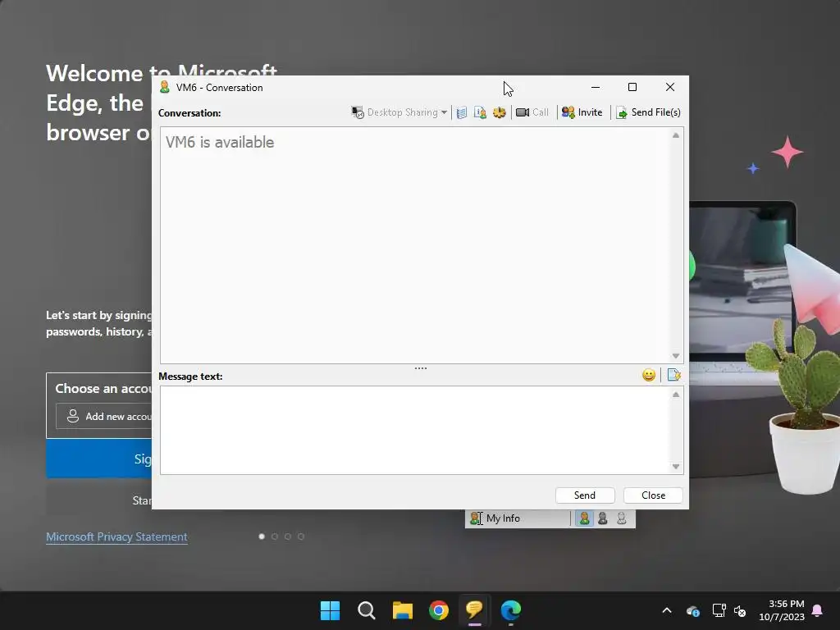
Task: Switch to Microsoft Edge on taskbar
Action: click(511, 610)
